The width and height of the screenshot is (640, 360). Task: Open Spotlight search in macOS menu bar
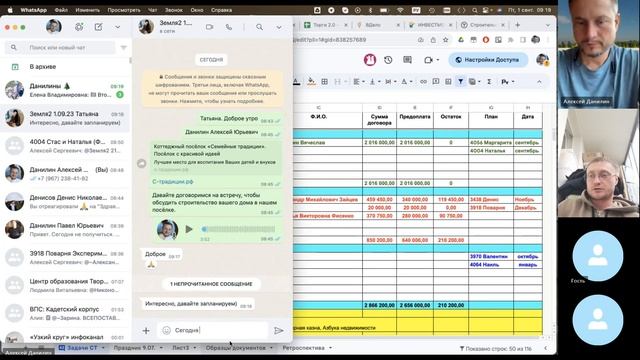click(474, 10)
